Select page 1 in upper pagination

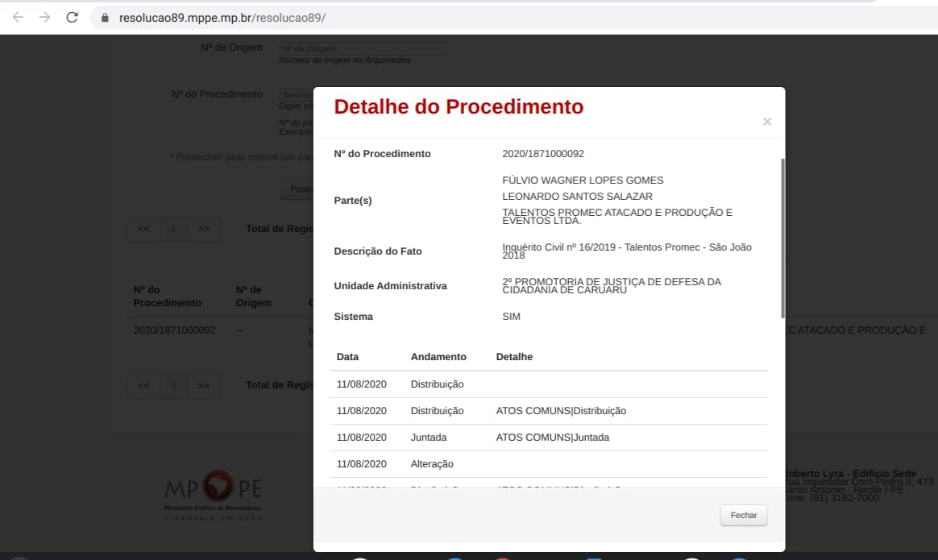click(x=173, y=229)
